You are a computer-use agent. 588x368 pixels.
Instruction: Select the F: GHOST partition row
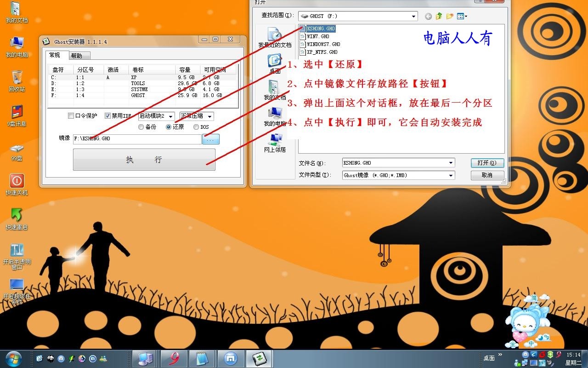pos(142,95)
